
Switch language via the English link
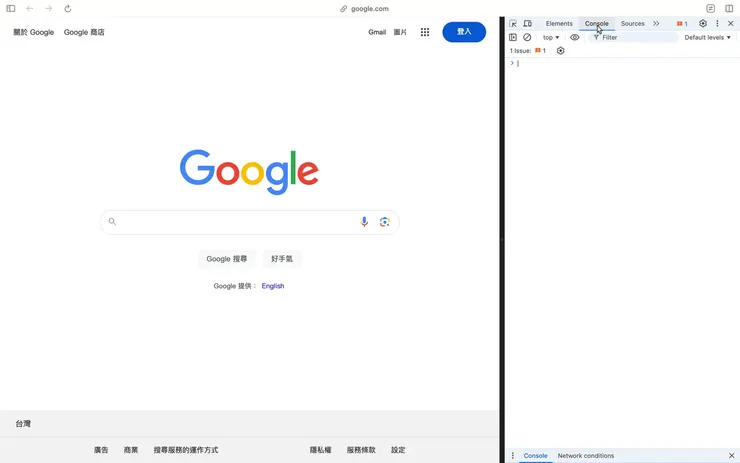tap(273, 286)
